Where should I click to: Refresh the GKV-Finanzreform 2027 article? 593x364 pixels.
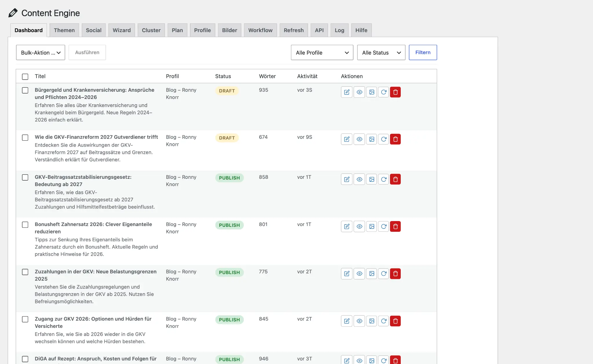[x=384, y=139]
